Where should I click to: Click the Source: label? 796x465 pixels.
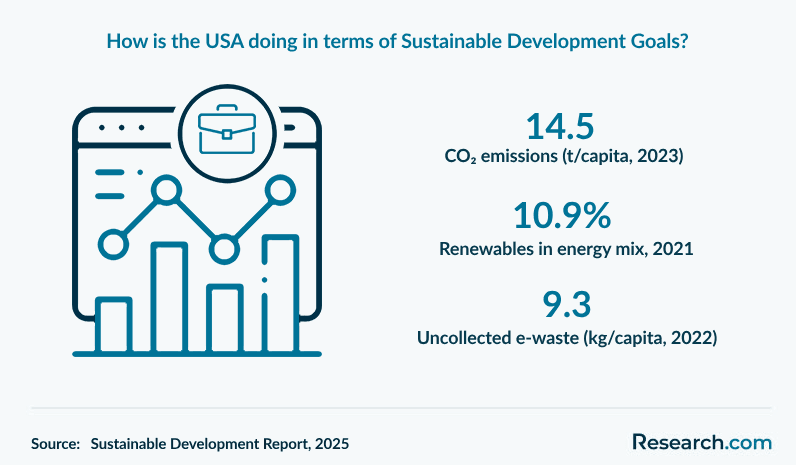point(56,444)
